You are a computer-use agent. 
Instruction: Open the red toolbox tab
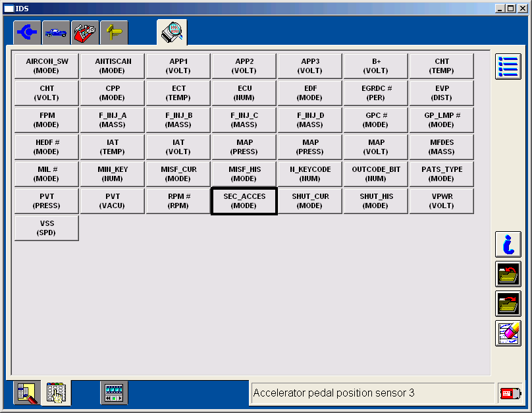85,32
